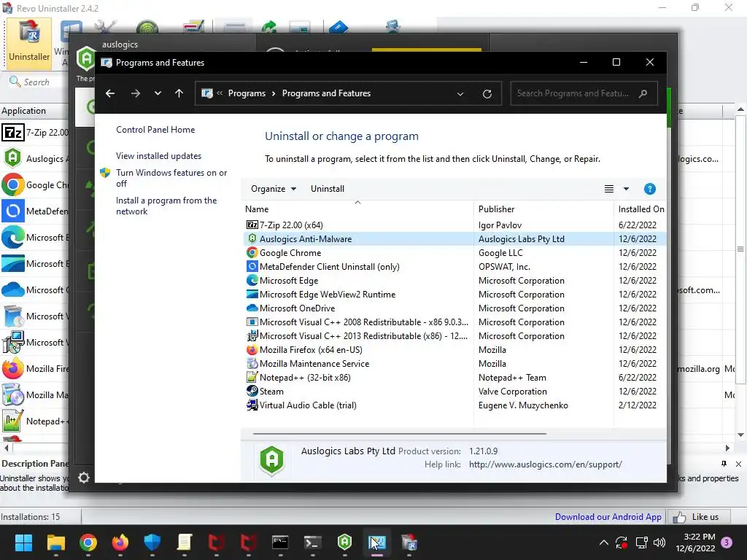This screenshot has width=747, height=560.
Task: Go forward in Programs and Features
Action: (x=135, y=93)
